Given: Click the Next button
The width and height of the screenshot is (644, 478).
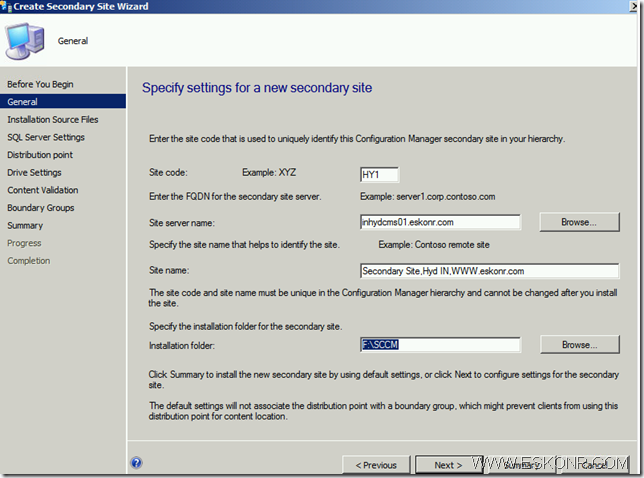Looking at the screenshot, I should tap(448, 465).
